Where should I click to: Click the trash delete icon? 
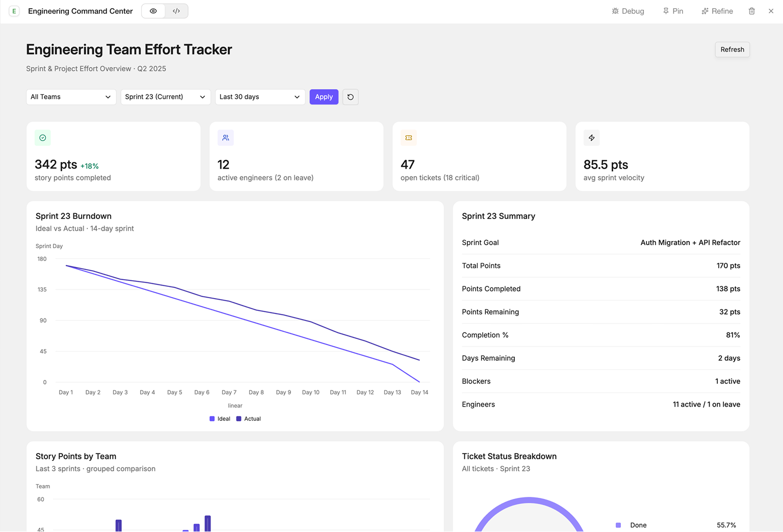751,11
